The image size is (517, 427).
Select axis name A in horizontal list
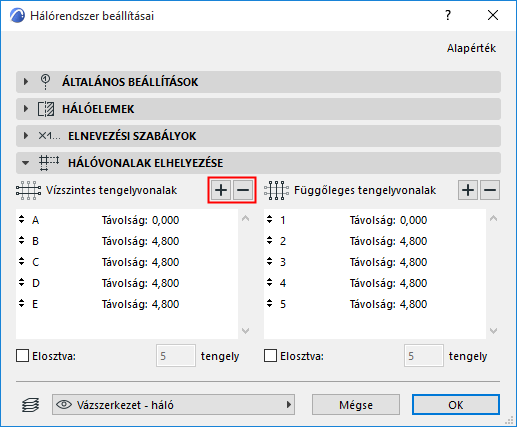pyautogui.click(x=35, y=220)
